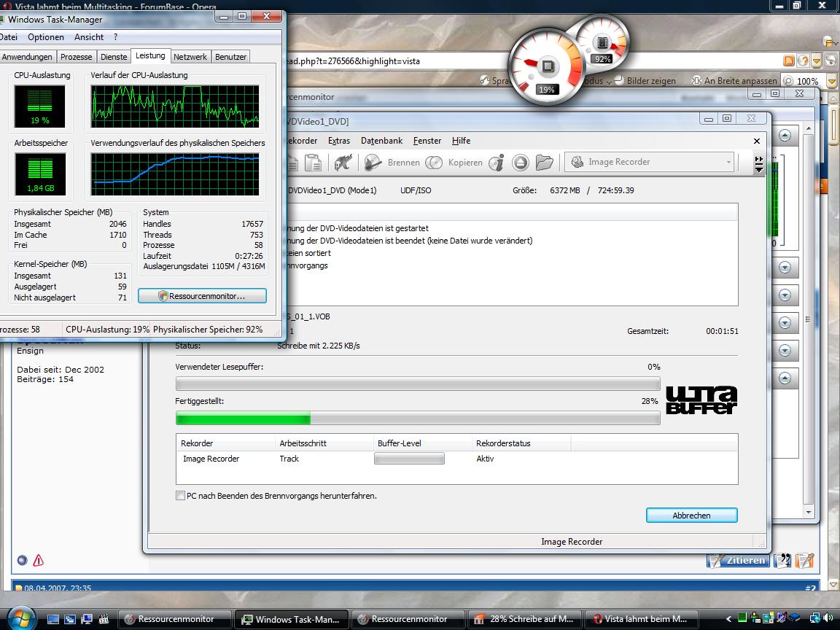840x630 pixels.
Task: Click the CPU gauge sidebar gadget
Action: [547, 66]
